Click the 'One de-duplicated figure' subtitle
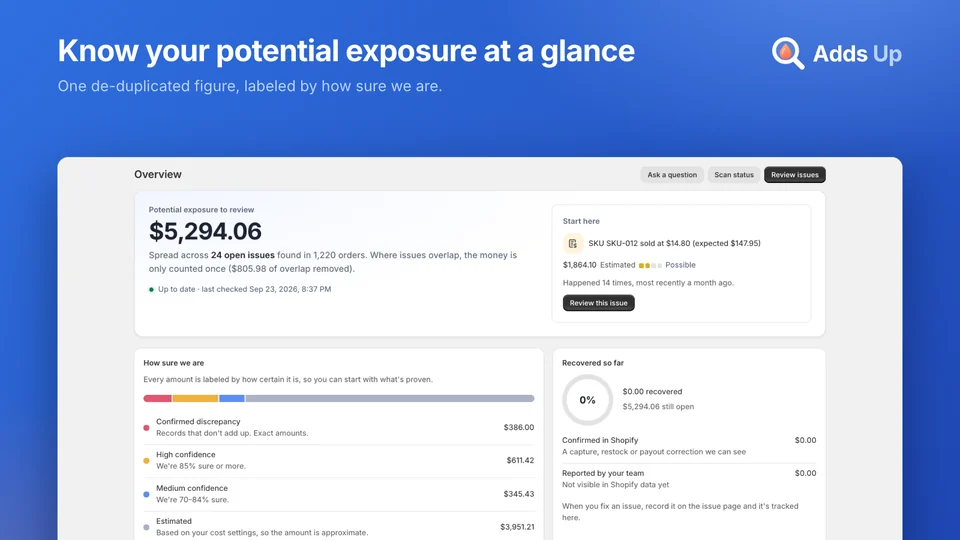Image resolution: width=960 pixels, height=540 pixels. click(x=250, y=86)
